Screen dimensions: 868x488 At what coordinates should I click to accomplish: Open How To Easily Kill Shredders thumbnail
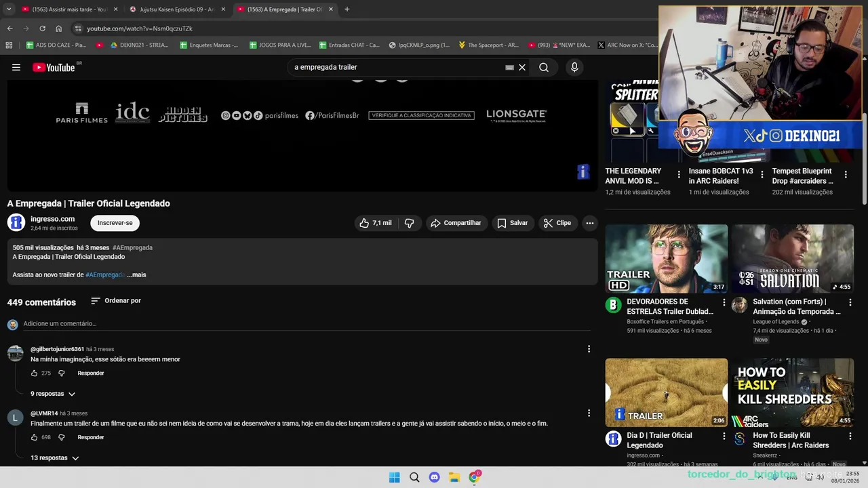click(x=792, y=392)
